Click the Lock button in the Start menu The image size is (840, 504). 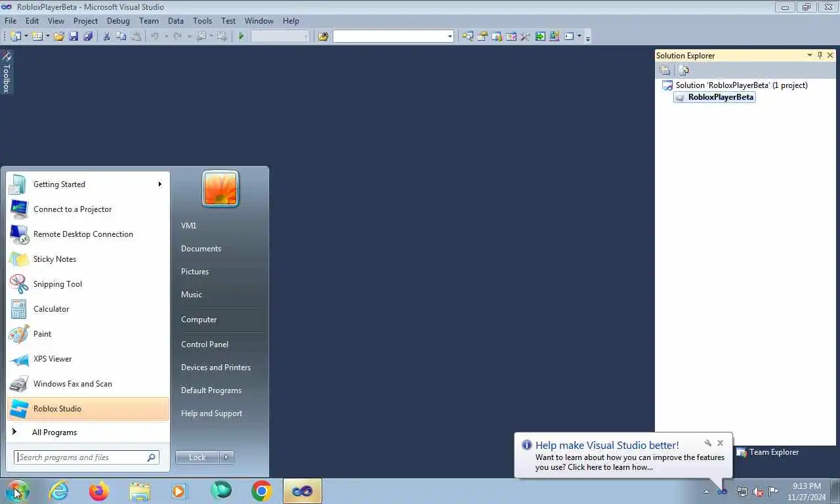198,457
